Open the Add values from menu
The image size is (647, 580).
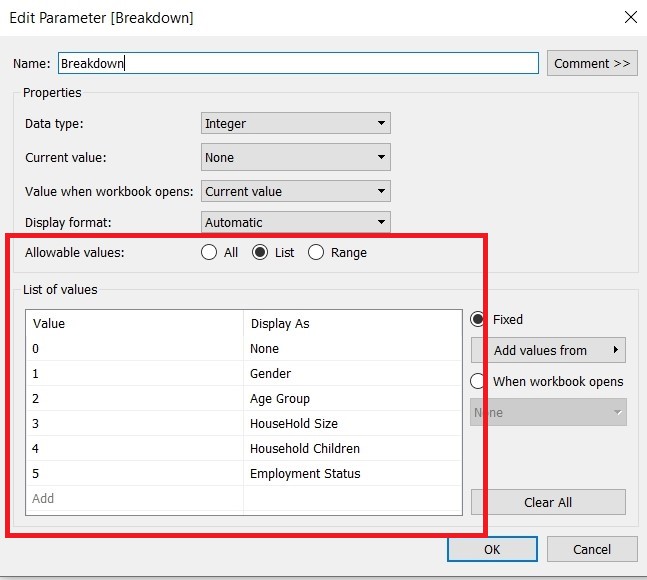548,350
